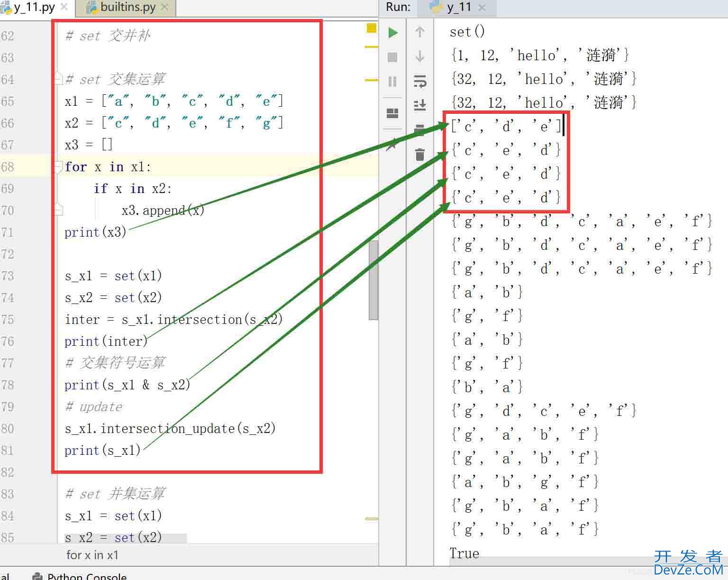Click output line "{1, 12, 'hello', '涟漪'}"
This screenshot has height=580, width=728.
point(540,55)
